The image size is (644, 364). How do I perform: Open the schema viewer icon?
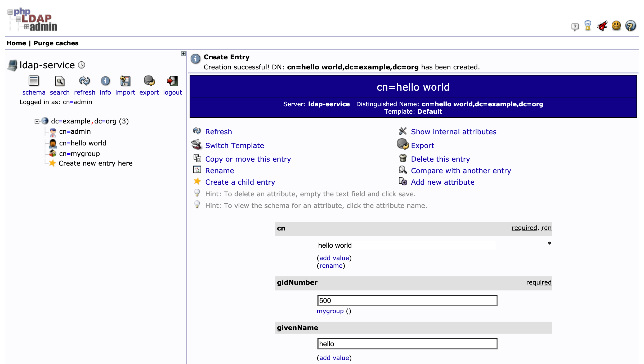click(34, 81)
